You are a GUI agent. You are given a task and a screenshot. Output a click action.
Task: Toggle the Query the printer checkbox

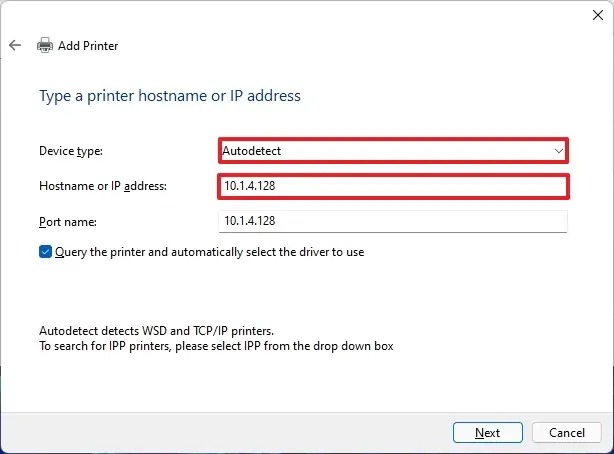point(45,252)
